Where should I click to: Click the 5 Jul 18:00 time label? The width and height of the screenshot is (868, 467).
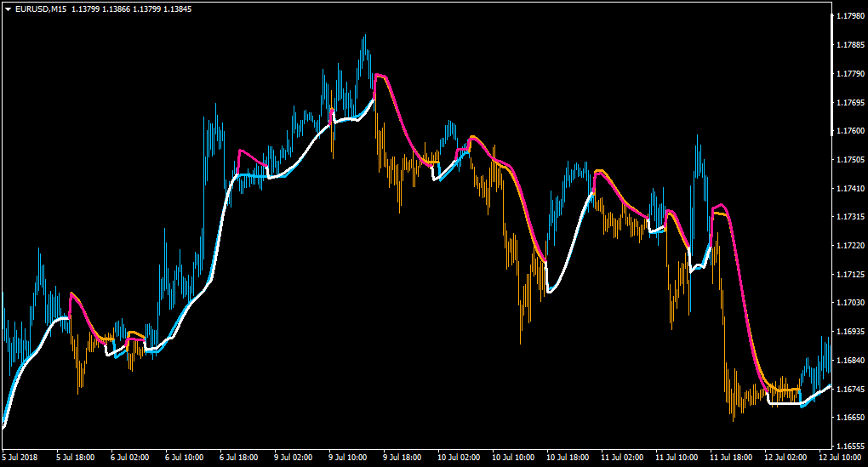pyautogui.click(x=75, y=458)
